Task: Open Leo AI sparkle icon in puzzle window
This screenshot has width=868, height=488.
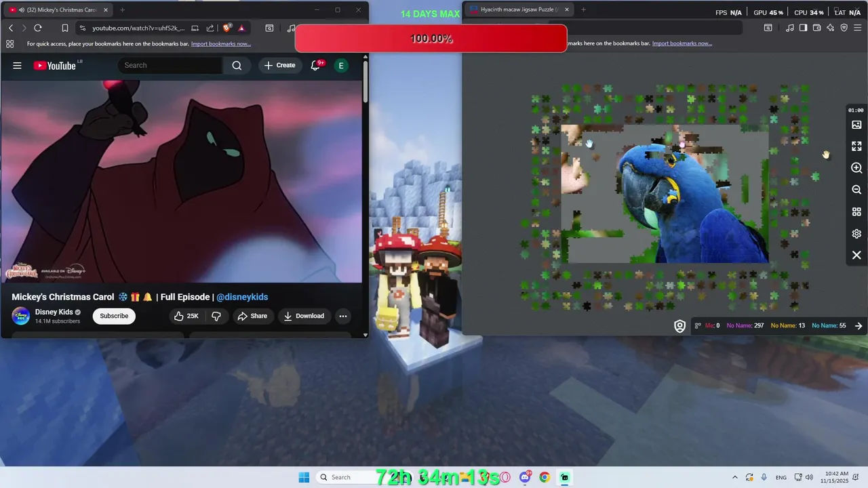Action: 830,28
